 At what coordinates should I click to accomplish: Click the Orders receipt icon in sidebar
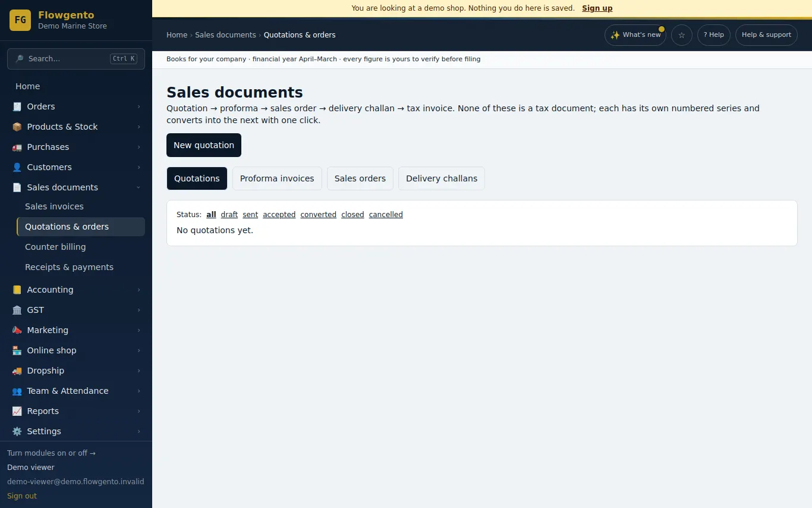click(17, 106)
